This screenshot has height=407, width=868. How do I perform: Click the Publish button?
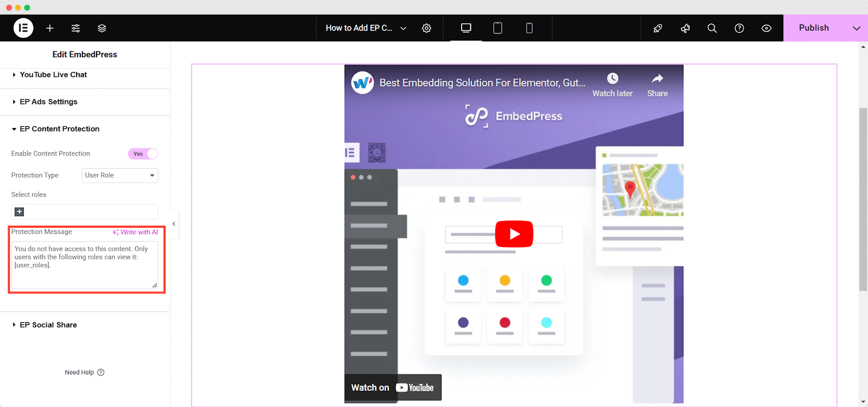coord(814,28)
